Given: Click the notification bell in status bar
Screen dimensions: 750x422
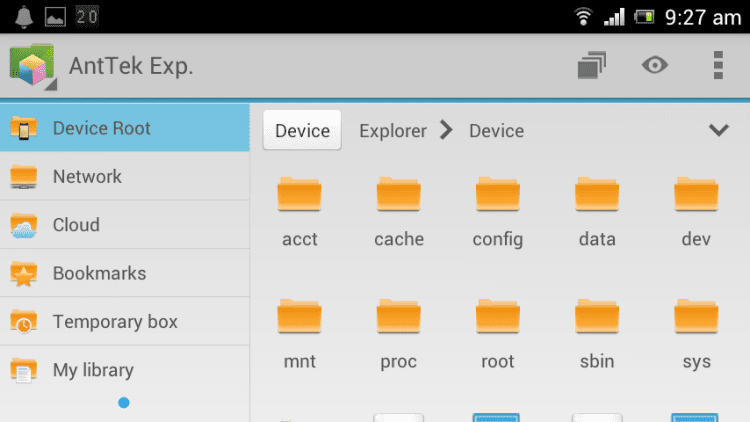Looking at the screenshot, I should click(24, 17).
